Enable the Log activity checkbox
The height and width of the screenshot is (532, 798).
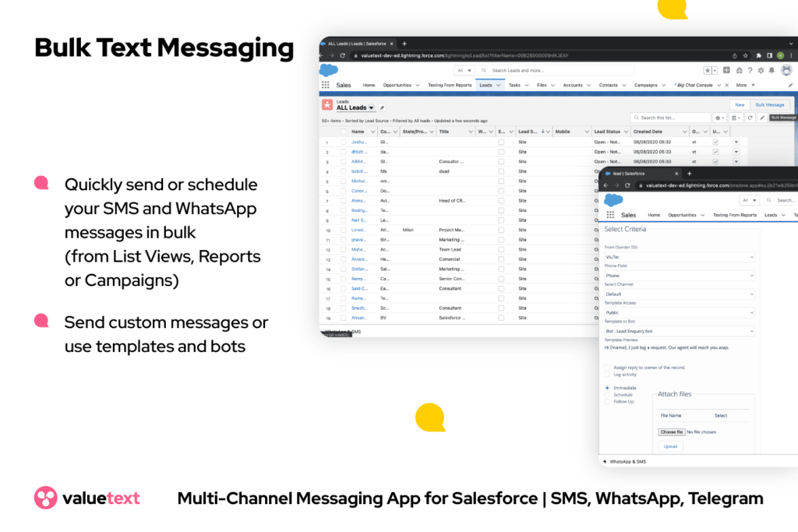click(607, 375)
